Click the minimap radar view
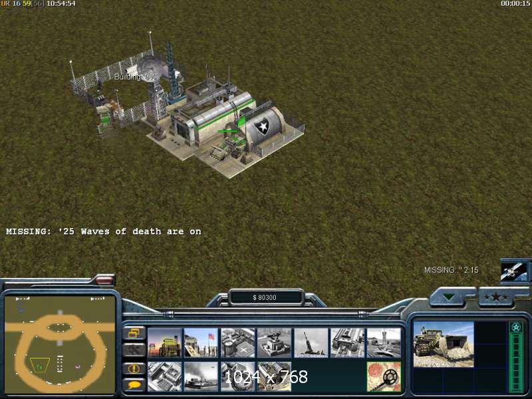The width and height of the screenshot is (532, 399). [60, 344]
